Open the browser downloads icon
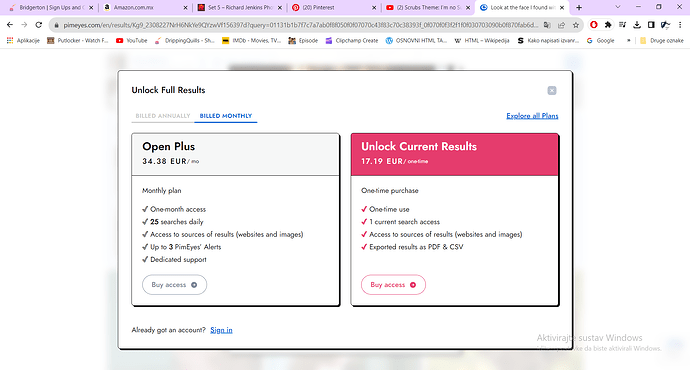Viewport: 690px width, 370px height. (637, 25)
